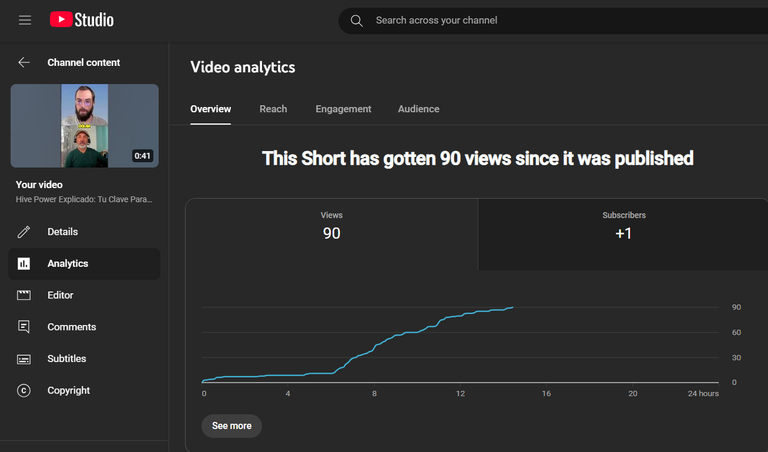Viewport: 768px width, 452px height.
Task: Select the Subscribers +1 metric card
Action: point(623,234)
